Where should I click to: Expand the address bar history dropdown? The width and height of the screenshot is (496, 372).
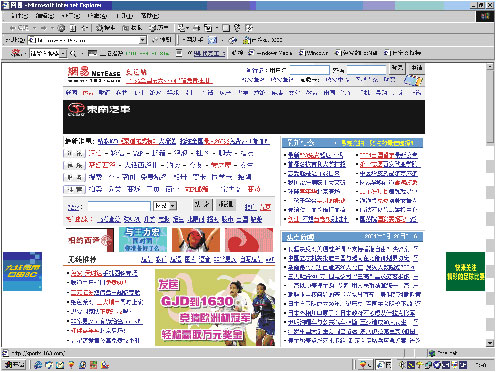coord(143,40)
